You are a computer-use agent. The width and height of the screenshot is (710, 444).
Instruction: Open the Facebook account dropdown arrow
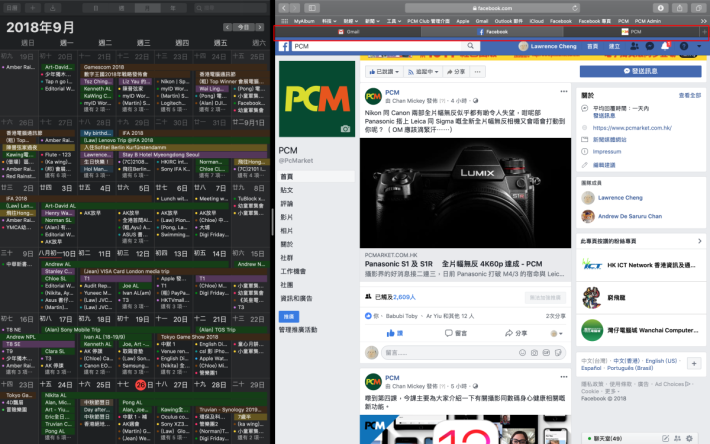tap(699, 46)
